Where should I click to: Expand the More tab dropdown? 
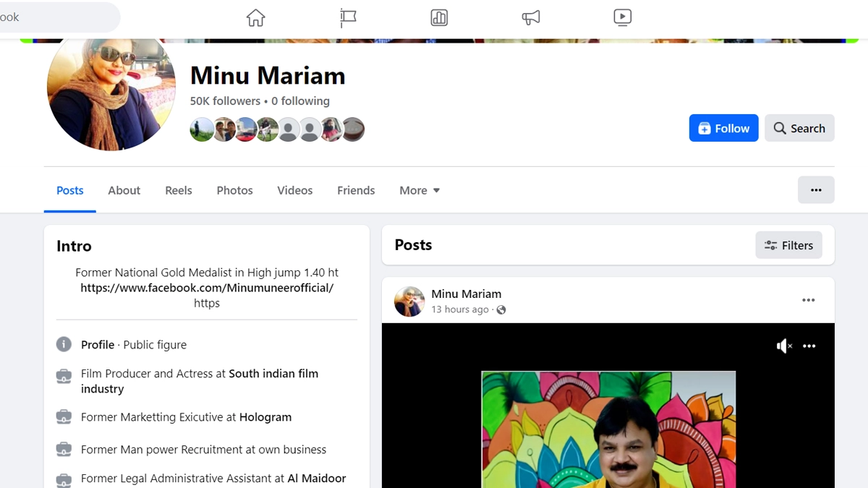[x=420, y=190]
